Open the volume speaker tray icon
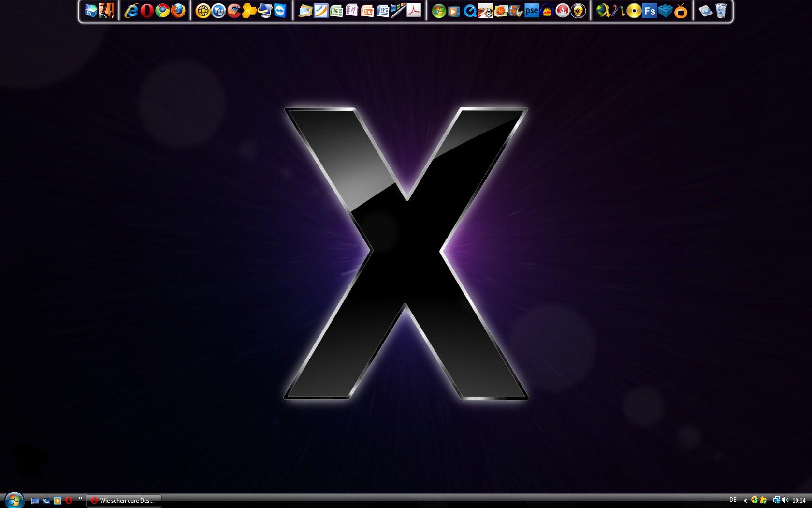This screenshot has height=508, width=812. click(785, 501)
